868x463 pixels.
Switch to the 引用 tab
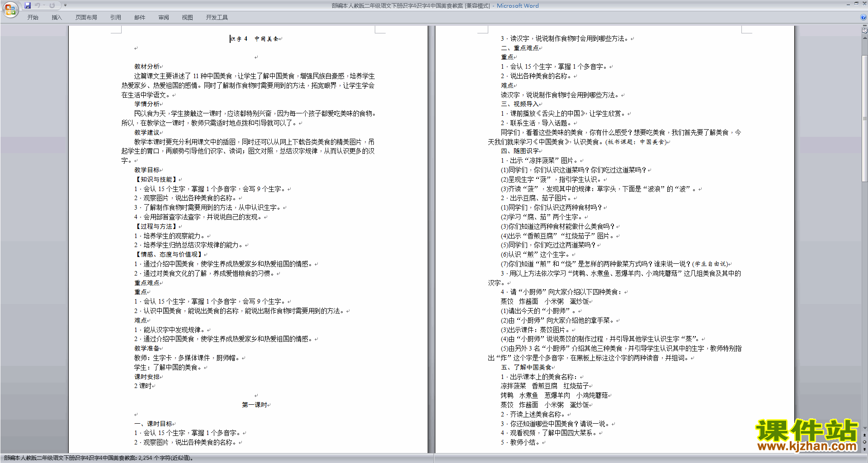point(116,18)
